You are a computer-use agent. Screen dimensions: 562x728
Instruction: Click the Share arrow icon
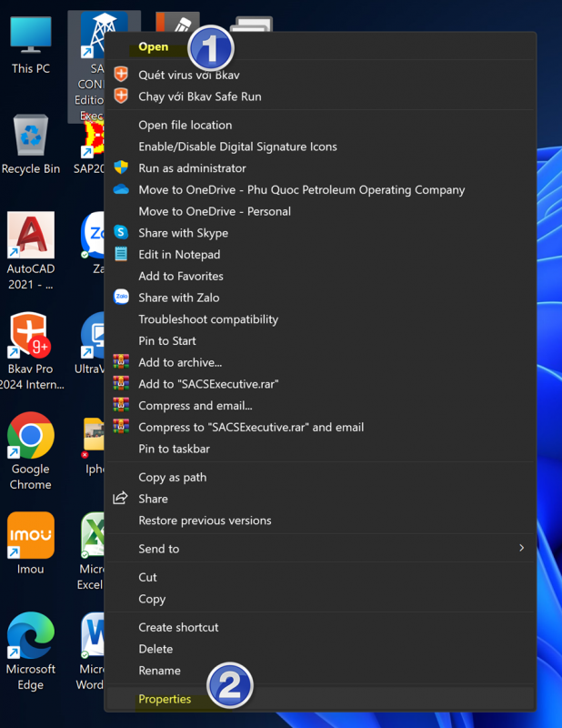pos(120,498)
